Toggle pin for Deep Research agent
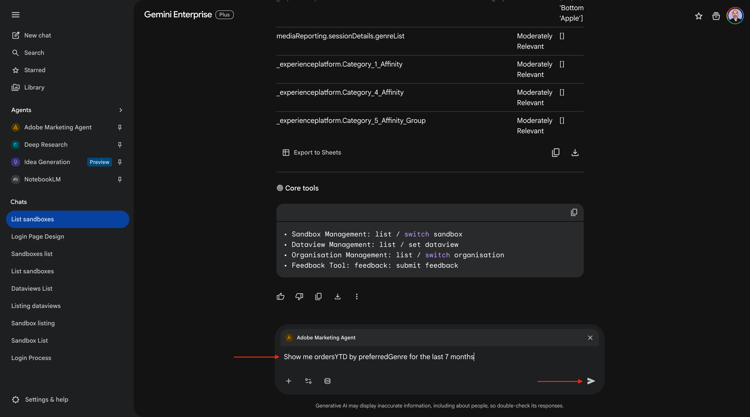750x417 pixels. click(x=120, y=145)
